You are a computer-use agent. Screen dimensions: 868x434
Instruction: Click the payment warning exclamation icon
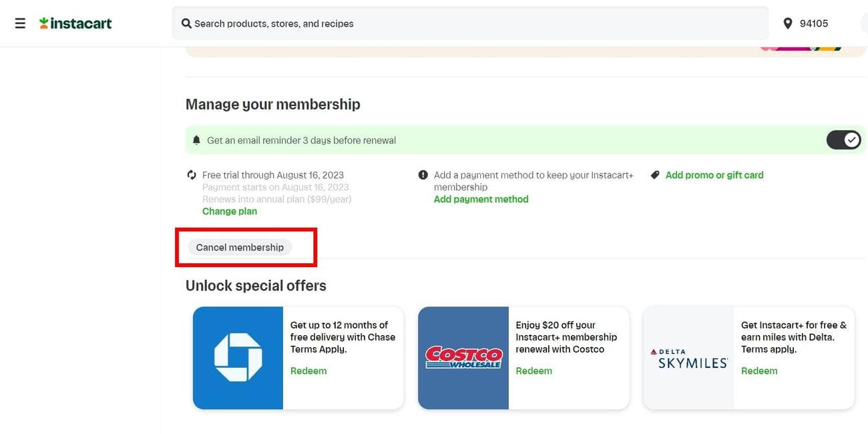click(x=423, y=174)
